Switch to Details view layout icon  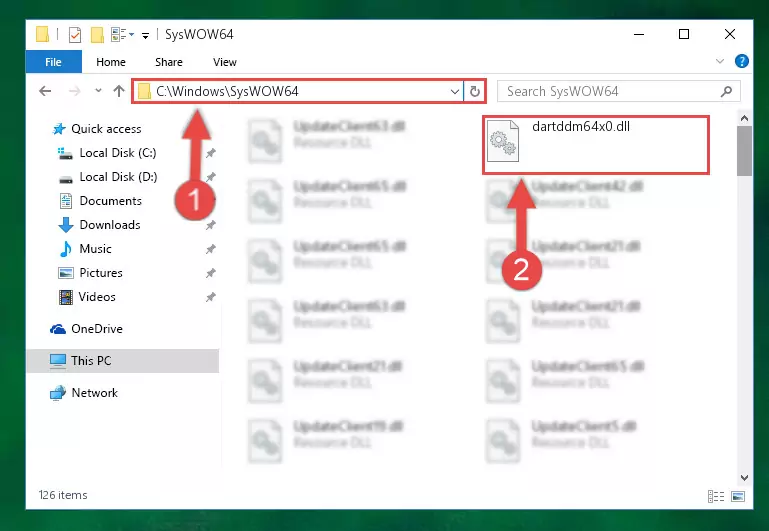(716, 496)
